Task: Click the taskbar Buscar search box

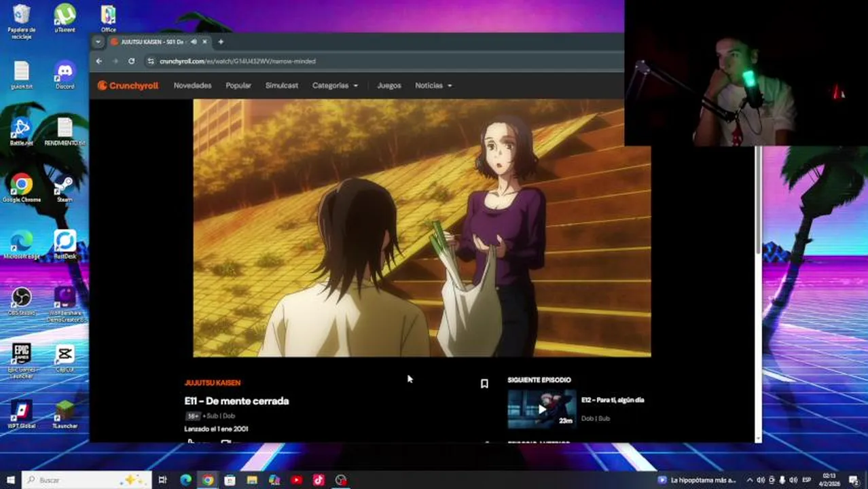Action: (x=86, y=480)
